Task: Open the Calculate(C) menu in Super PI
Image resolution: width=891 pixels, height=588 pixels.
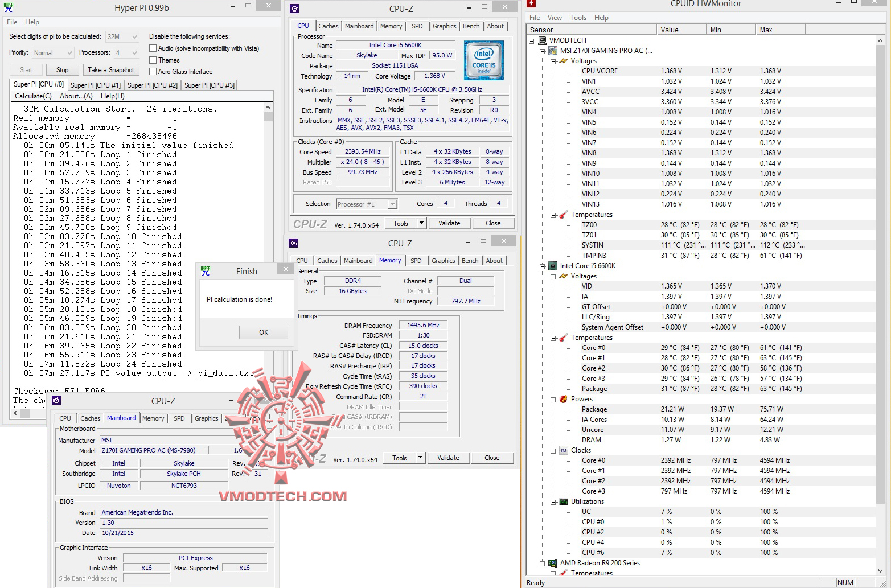Action: click(x=33, y=96)
